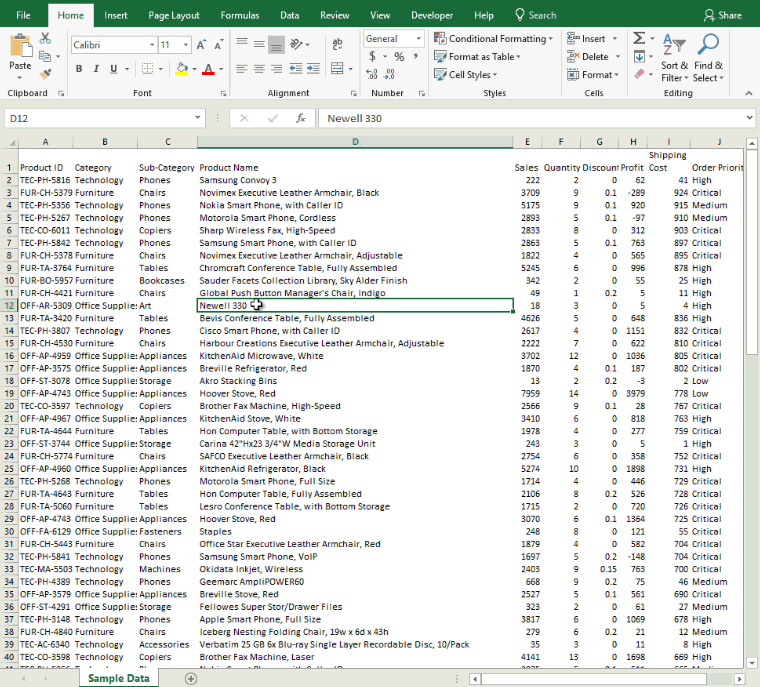Copy selection with the Copy icon
Image resolution: width=760 pixels, height=687 pixels.
[x=45, y=56]
